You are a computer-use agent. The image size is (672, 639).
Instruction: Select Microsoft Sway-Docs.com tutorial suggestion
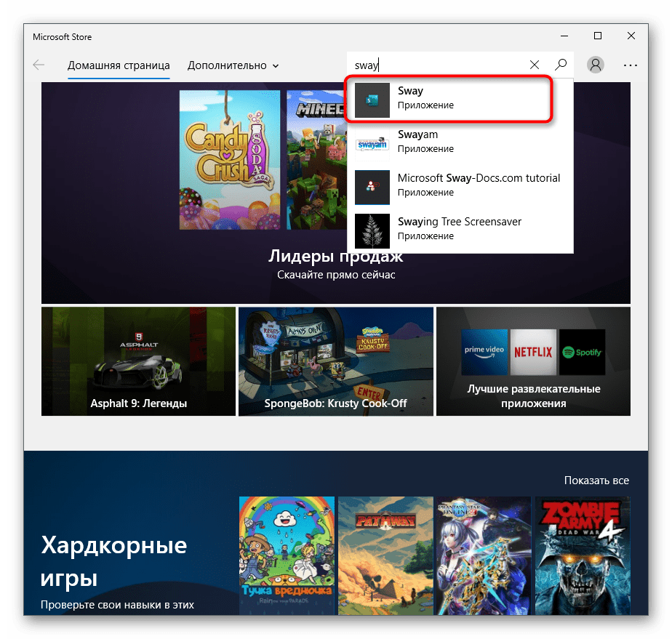pos(479,178)
